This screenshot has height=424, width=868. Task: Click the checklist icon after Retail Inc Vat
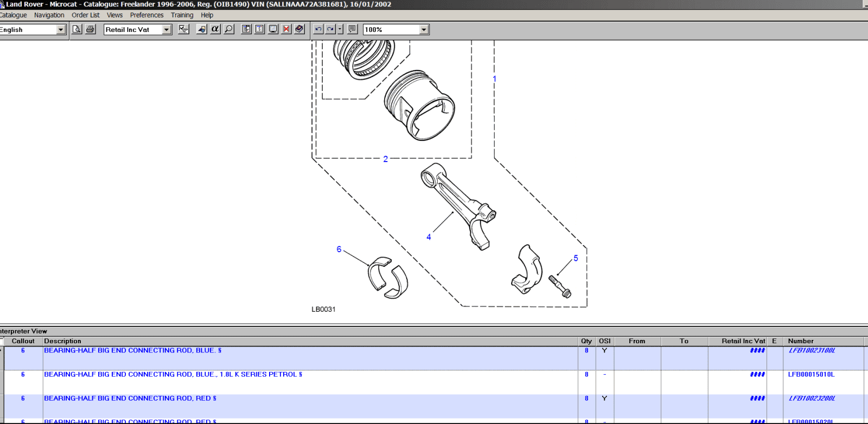click(184, 29)
